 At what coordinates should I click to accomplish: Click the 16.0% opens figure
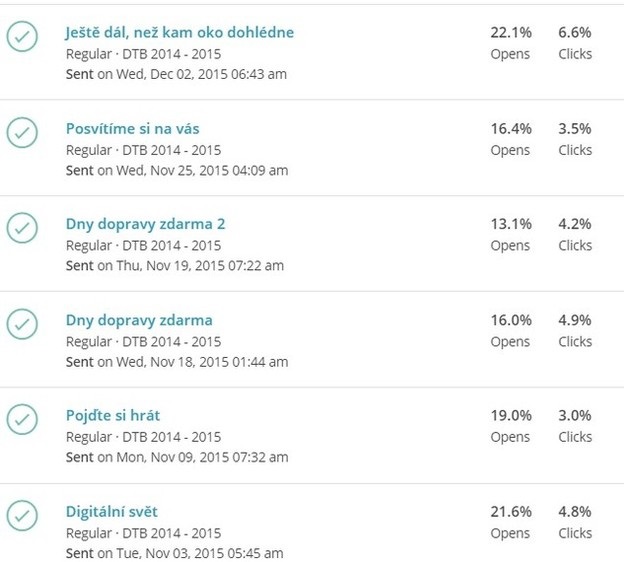[511, 320]
